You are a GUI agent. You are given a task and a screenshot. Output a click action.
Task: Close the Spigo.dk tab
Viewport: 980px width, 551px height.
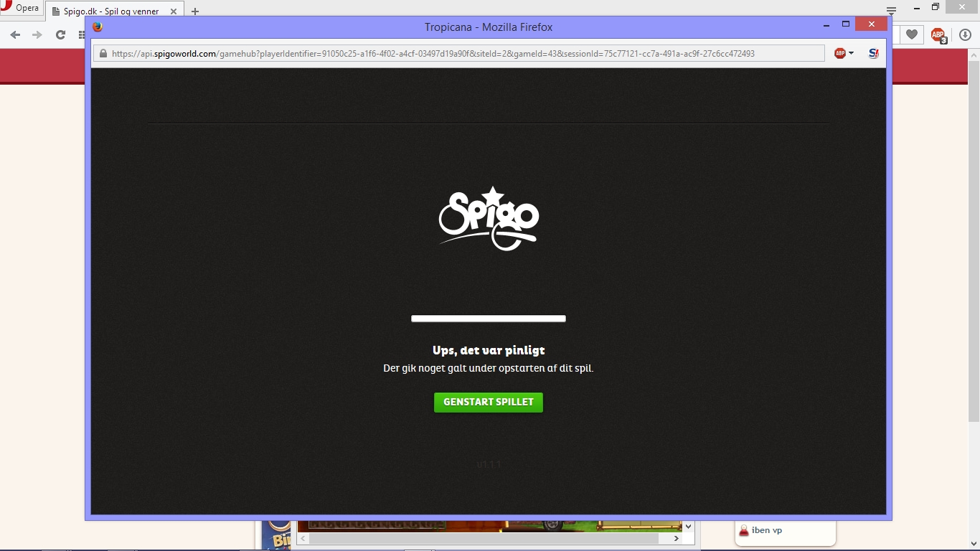coord(173,11)
